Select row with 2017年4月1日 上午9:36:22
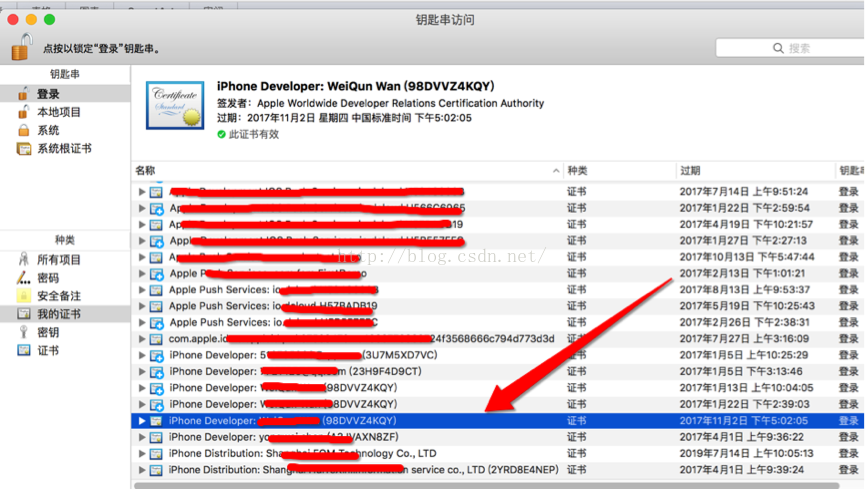Viewport: 865px width, 490px height. pos(498,437)
